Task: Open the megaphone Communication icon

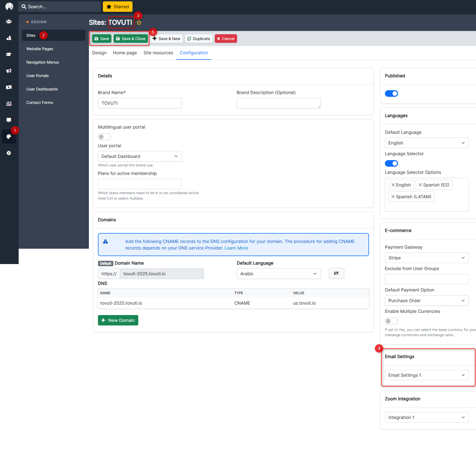Action: pyautogui.click(x=9, y=71)
